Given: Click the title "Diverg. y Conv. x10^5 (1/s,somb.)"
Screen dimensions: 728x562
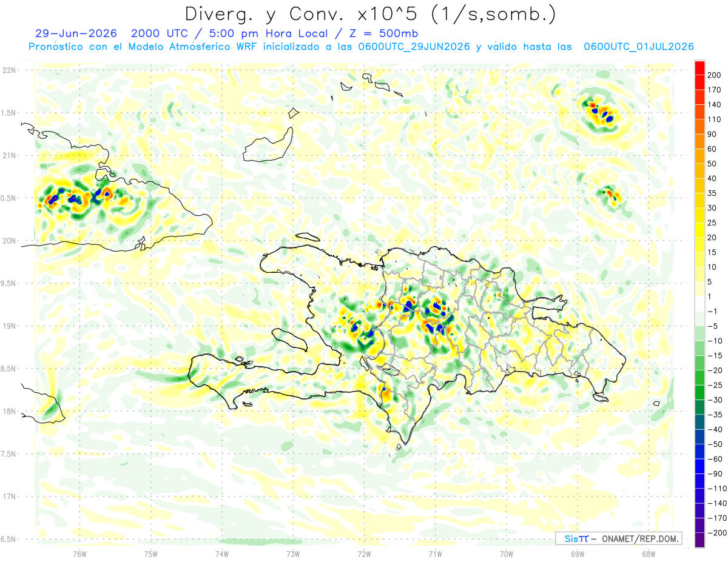Looking at the screenshot, I should click(370, 13).
